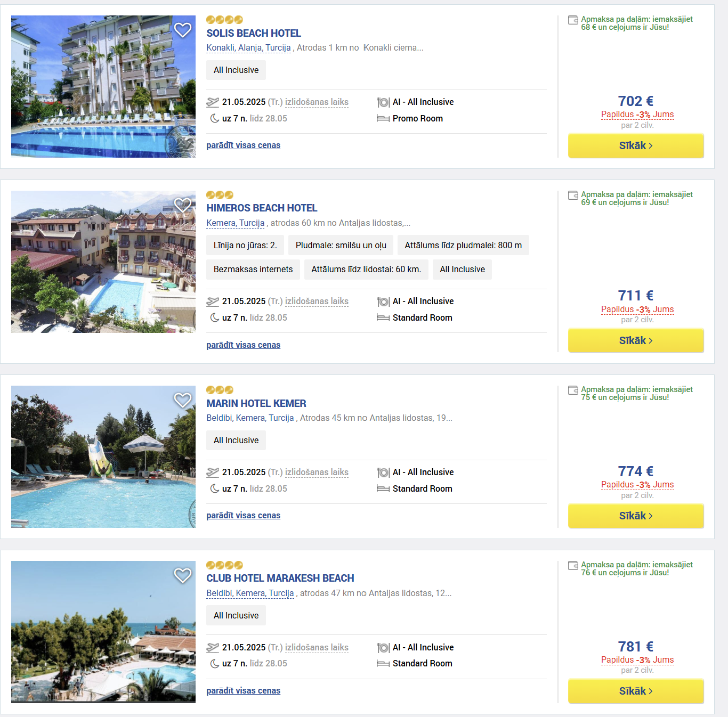Open Himeros Beach Hotel photo thumbnail

[103, 262]
